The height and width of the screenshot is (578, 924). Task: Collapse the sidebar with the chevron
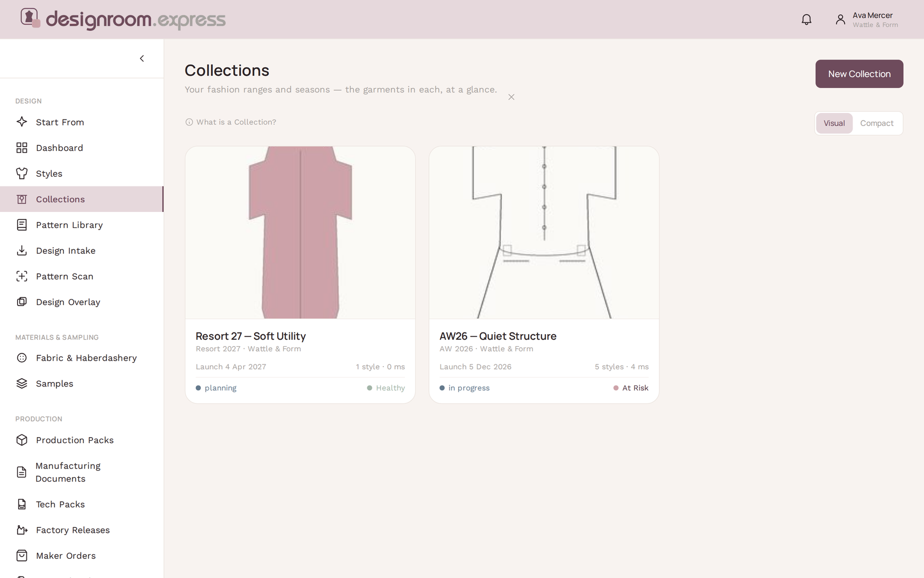point(142,58)
